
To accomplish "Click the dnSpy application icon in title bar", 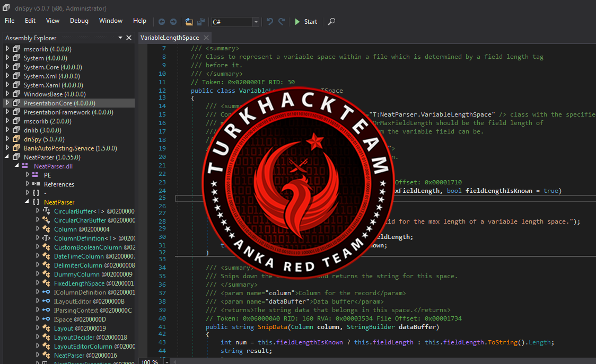I will [x=6, y=8].
